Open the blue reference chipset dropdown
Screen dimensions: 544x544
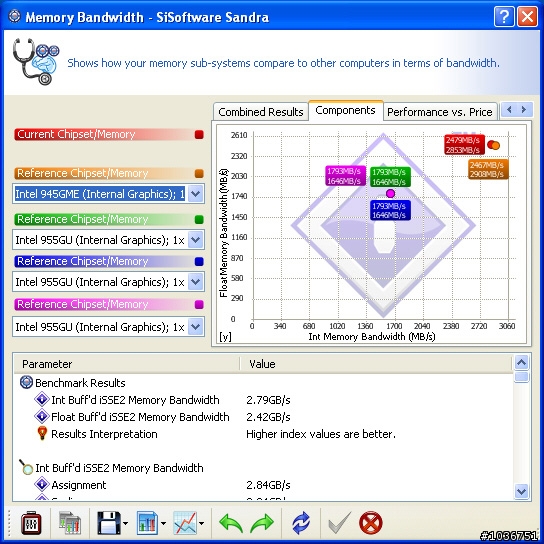coord(195,282)
